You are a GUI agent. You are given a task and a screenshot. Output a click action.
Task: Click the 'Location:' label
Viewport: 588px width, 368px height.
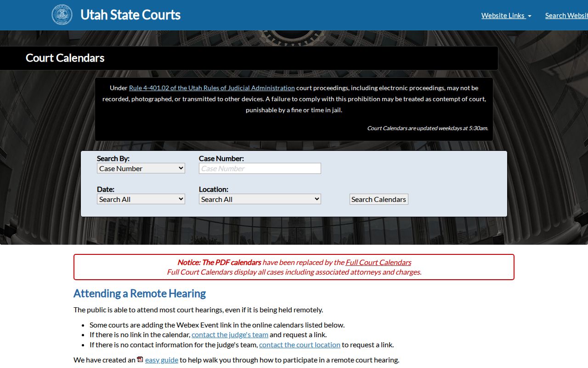[214, 189]
